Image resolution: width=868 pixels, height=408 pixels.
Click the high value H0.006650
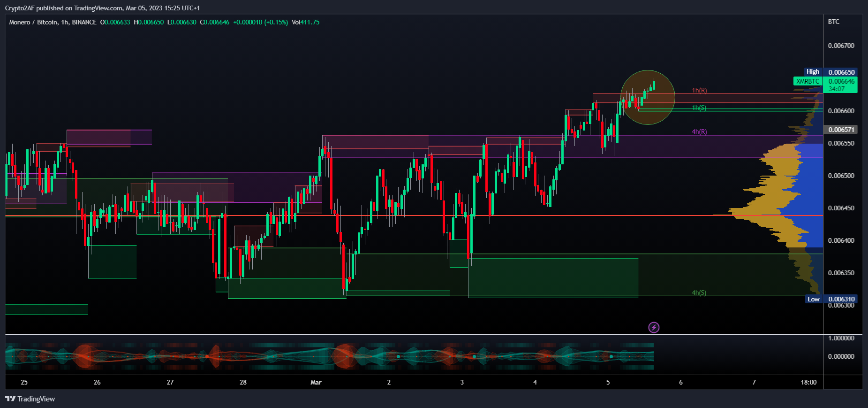click(149, 22)
